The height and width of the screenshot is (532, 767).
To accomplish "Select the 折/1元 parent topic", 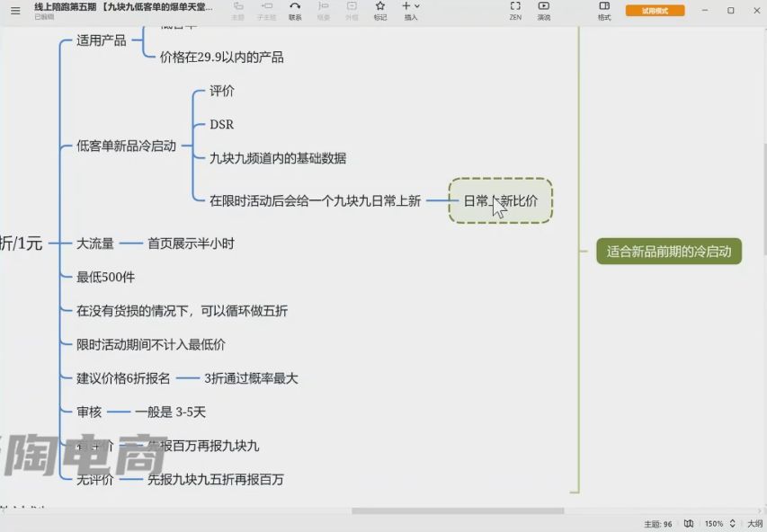I will point(22,243).
